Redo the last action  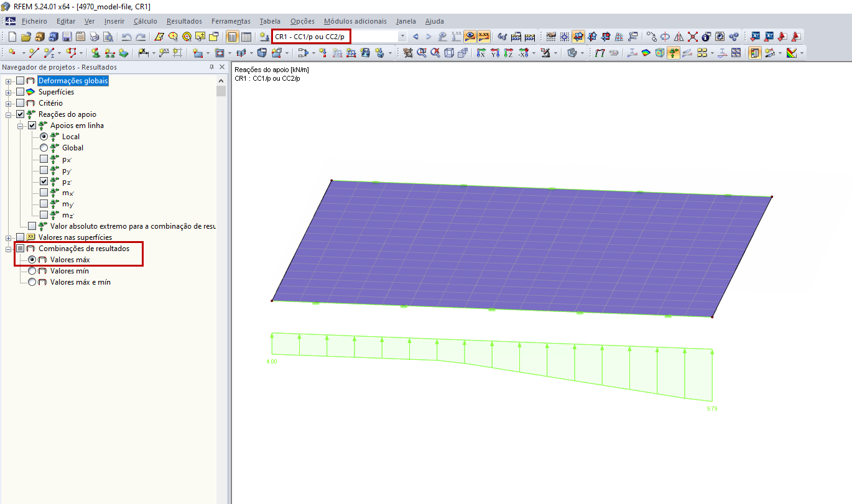pos(141,37)
